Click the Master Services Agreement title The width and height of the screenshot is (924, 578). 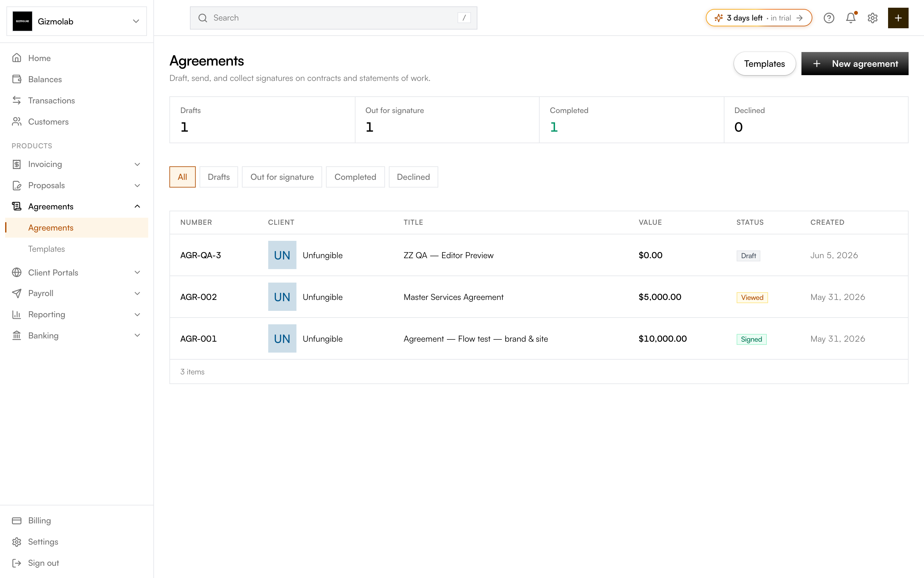[454, 297]
